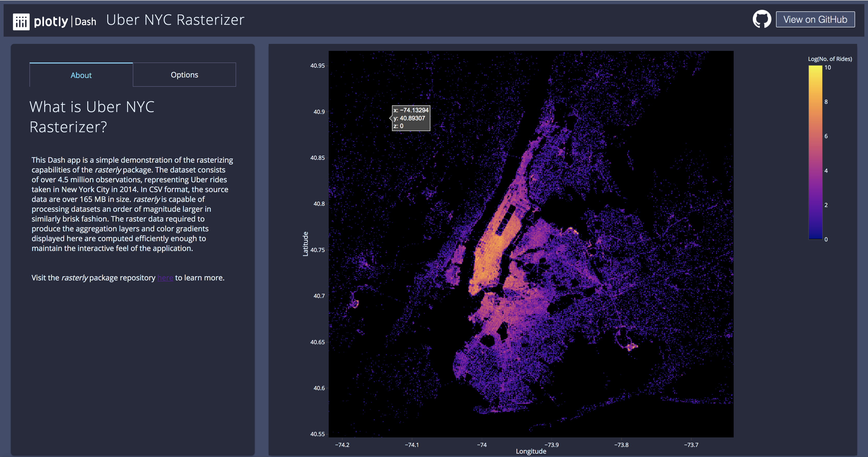Click longitude tick label −73.9

551,445
